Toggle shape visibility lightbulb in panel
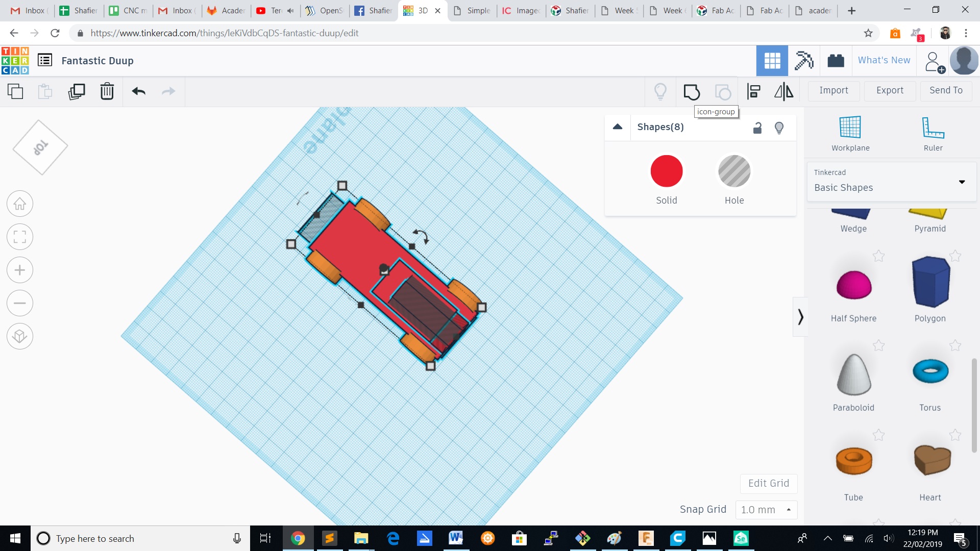Viewport: 980px width, 551px height. (x=779, y=128)
